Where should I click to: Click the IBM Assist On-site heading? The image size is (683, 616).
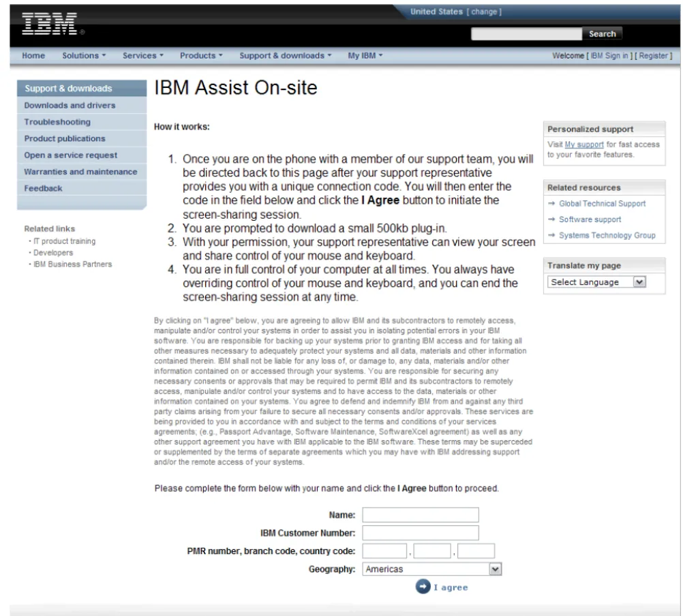(x=236, y=88)
